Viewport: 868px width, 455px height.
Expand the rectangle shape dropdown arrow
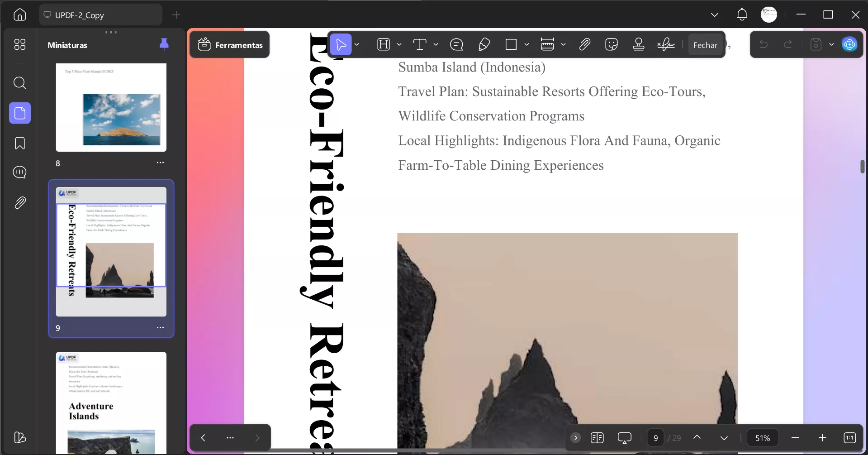pyautogui.click(x=526, y=44)
